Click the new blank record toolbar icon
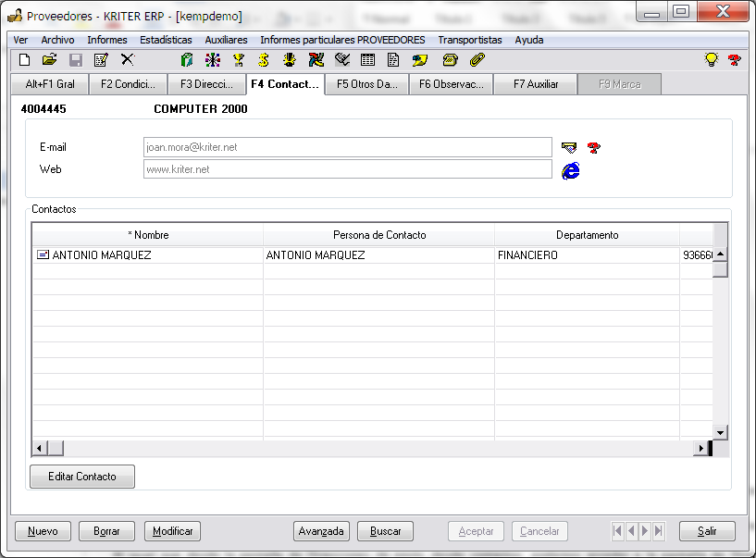756x558 pixels. click(x=25, y=60)
